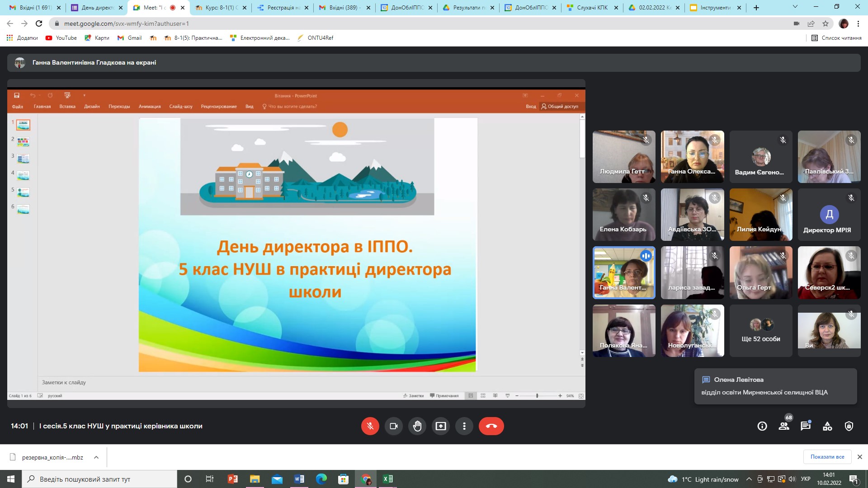Open host controls shield icon
Screen dimensions: 868x488
tap(849, 426)
